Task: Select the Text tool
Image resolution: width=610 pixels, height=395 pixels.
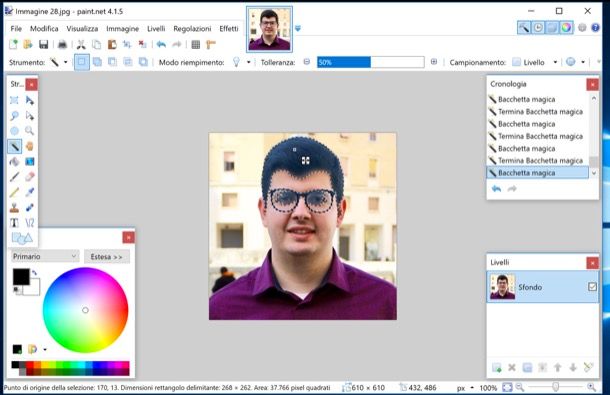Action: 14,223
